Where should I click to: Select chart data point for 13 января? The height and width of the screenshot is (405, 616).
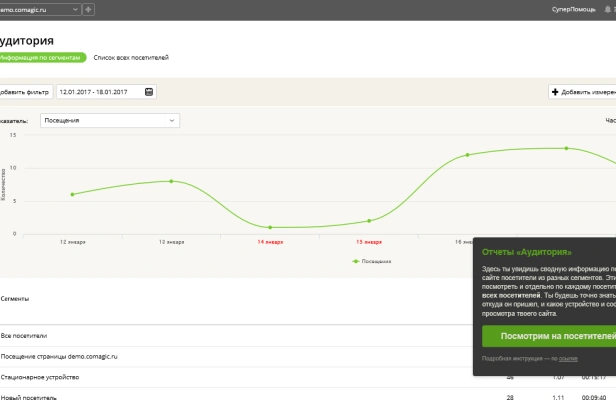pos(171,181)
